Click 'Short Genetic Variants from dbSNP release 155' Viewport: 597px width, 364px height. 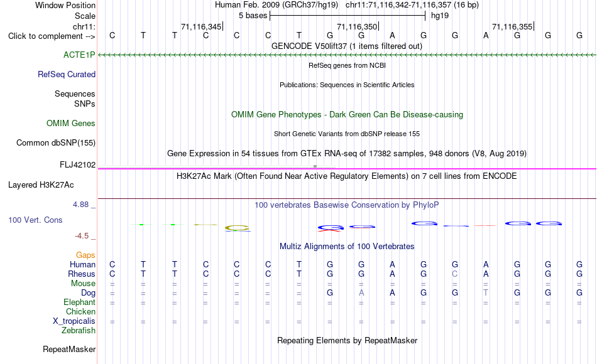coord(347,134)
